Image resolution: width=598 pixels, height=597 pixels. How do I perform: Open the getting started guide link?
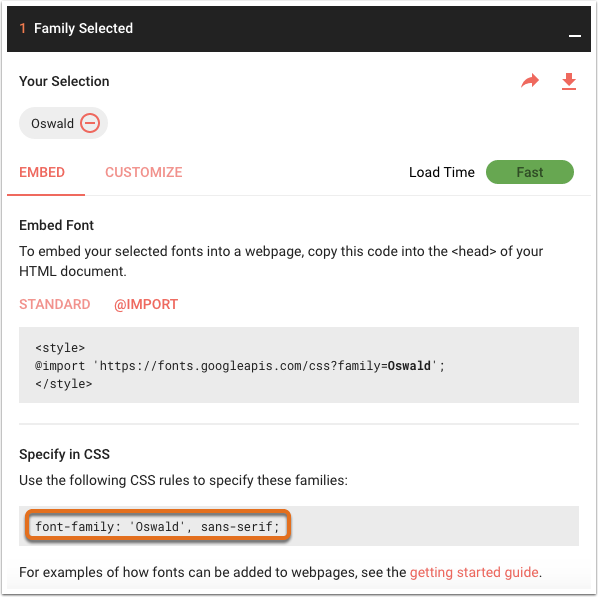point(474,572)
